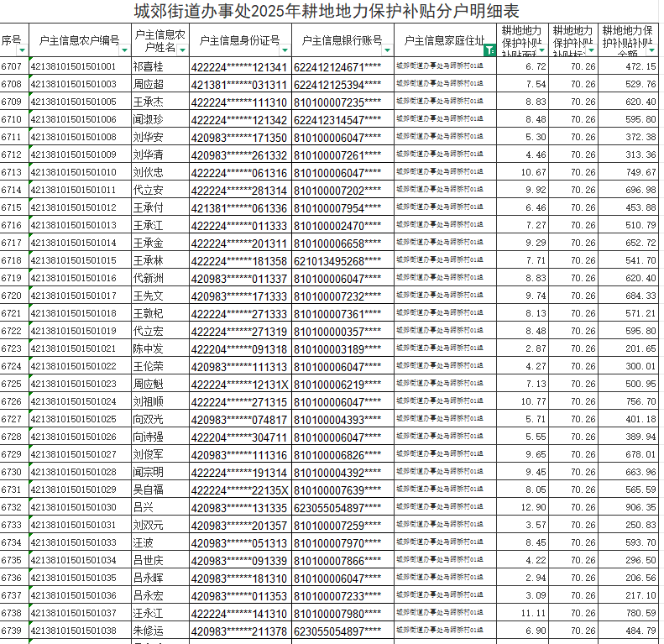Open the 补贴金额 column filter dropdown
This screenshot has height=644, width=664.
[x=651, y=50]
